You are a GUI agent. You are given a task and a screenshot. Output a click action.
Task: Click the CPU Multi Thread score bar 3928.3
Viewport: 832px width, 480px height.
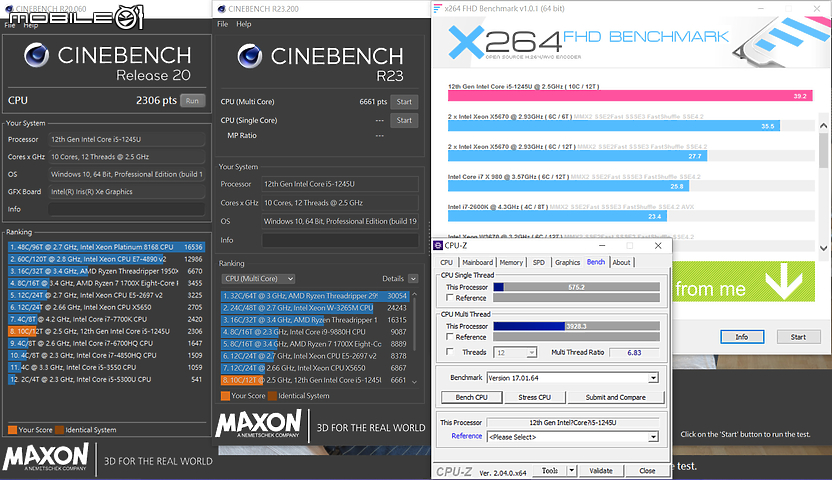[x=576, y=326]
